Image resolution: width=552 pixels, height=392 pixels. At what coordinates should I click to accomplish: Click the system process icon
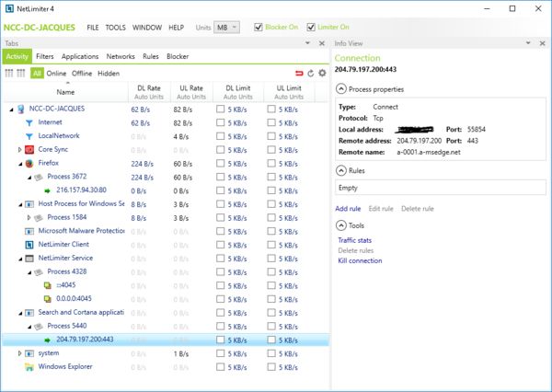29,353
